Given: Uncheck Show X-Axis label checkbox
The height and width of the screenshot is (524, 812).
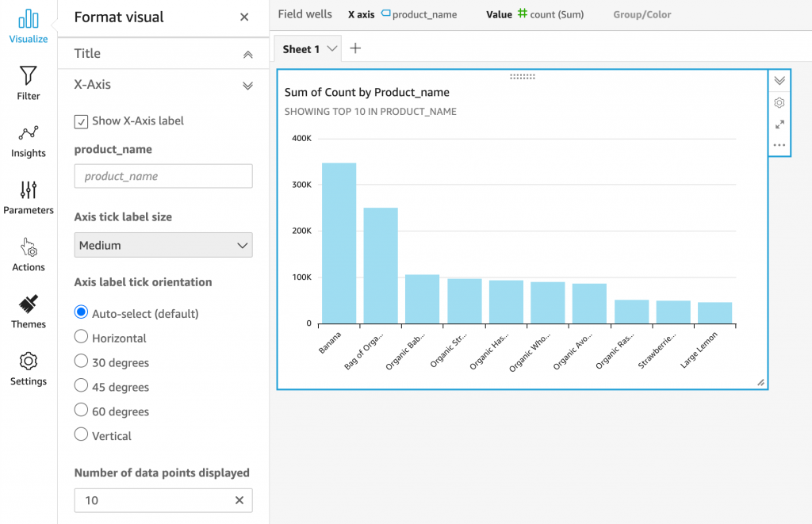Looking at the screenshot, I should click(x=81, y=121).
